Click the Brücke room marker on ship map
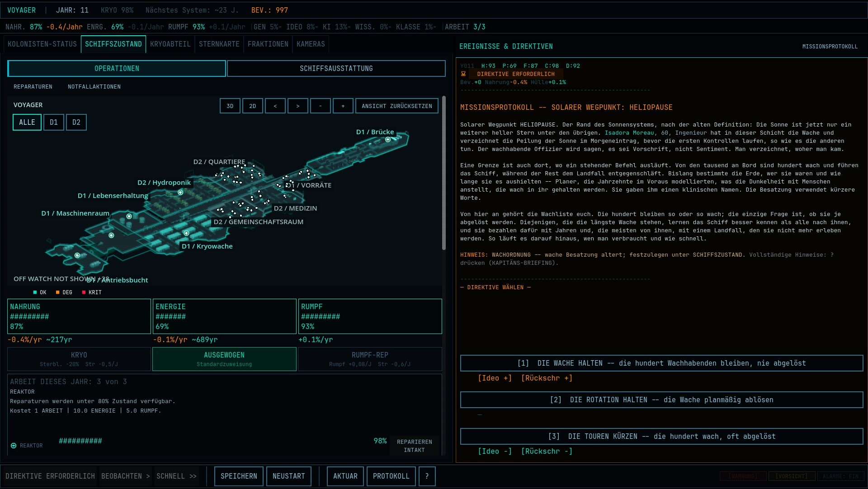Screen dimensions: 868x489 (x=387, y=140)
